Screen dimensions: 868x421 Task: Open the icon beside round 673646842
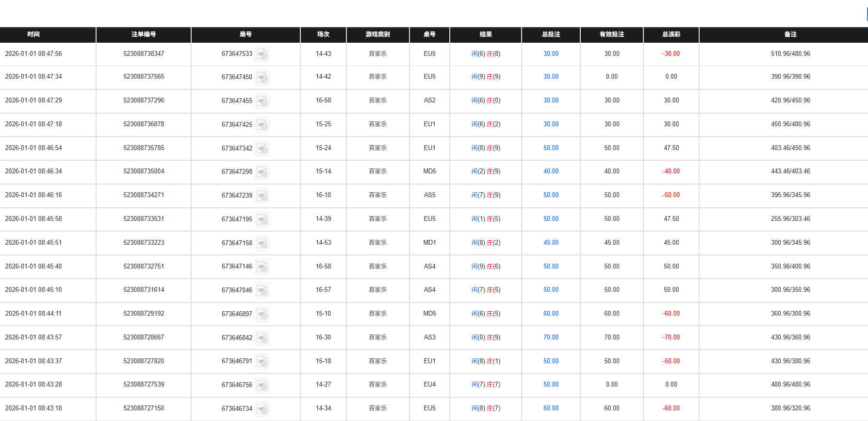coord(262,338)
